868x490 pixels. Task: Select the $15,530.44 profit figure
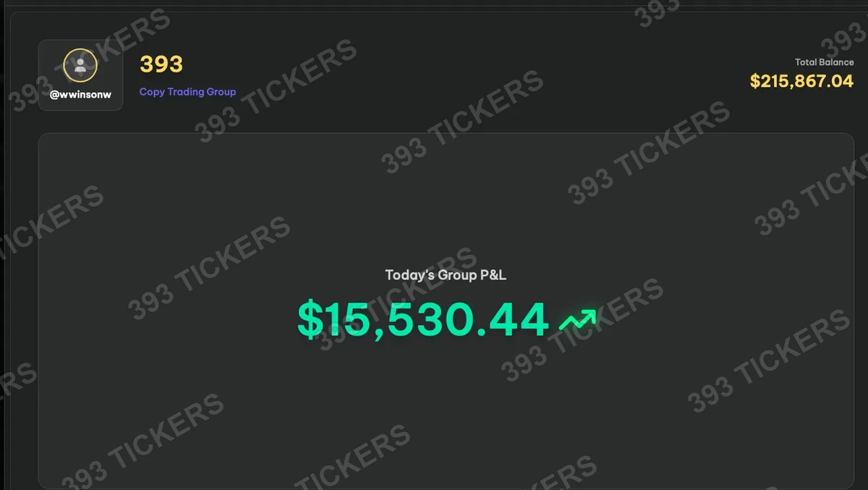(x=423, y=319)
